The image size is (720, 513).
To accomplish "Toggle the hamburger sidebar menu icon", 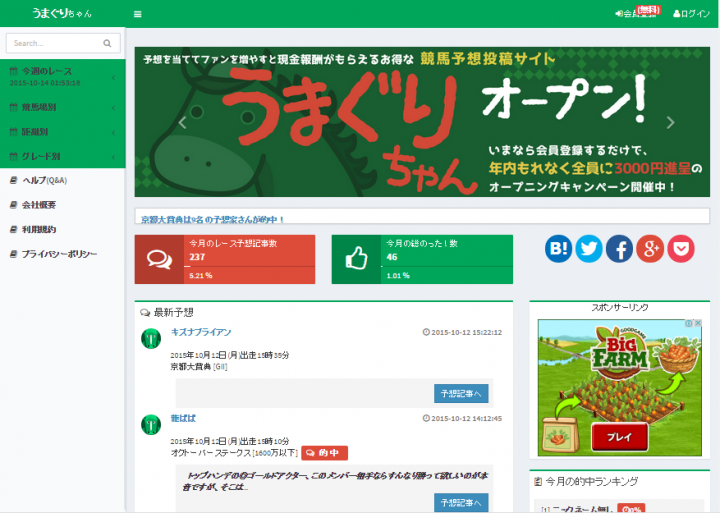I will (x=137, y=14).
